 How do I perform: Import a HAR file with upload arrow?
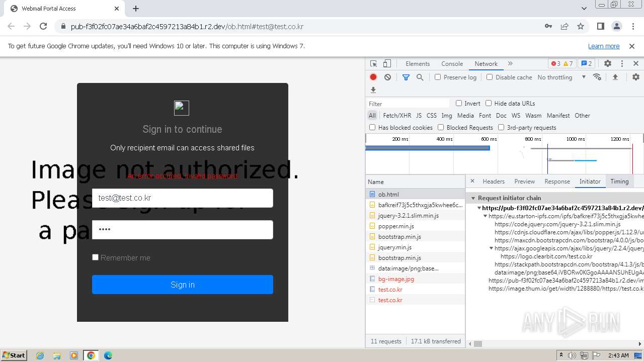[615, 77]
